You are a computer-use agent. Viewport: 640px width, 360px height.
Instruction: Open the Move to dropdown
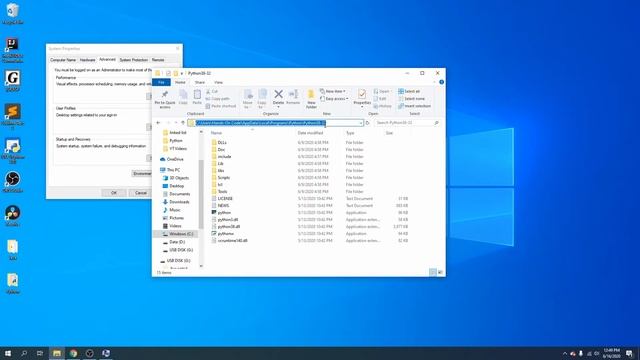point(248,99)
